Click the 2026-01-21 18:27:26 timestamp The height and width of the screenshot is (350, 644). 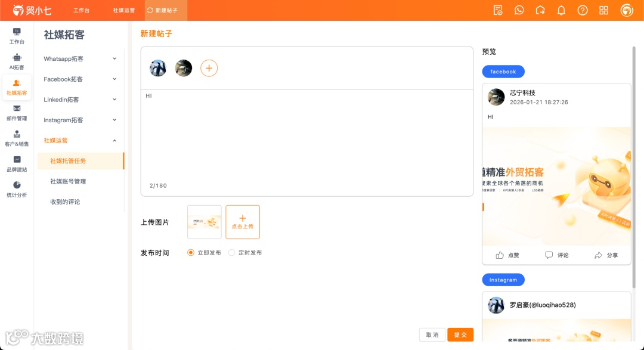coord(539,103)
